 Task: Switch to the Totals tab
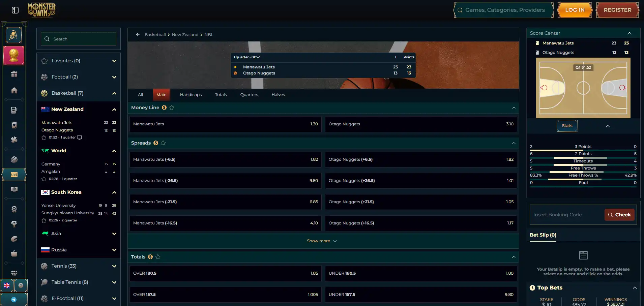[x=221, y=95]
